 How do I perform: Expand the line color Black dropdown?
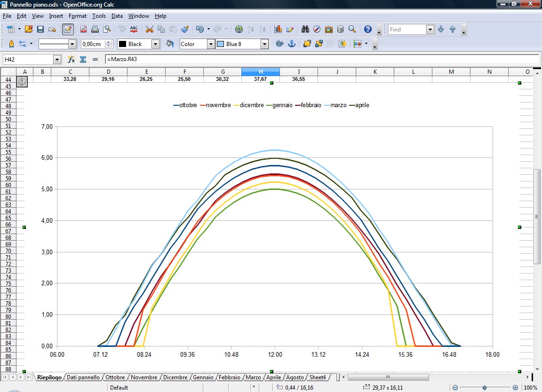(x=155, y=44)
